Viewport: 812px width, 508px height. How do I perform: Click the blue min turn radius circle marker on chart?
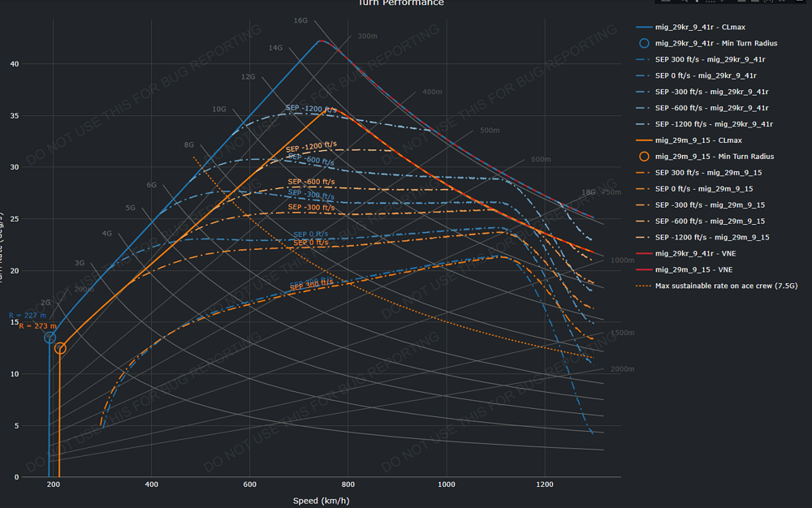click(x=50, y=338)
